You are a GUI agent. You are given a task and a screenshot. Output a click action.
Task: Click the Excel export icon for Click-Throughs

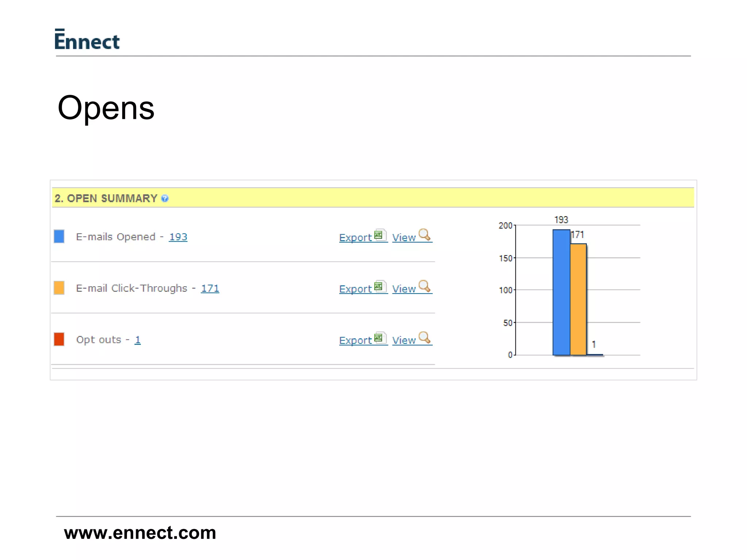click(380, 287)
